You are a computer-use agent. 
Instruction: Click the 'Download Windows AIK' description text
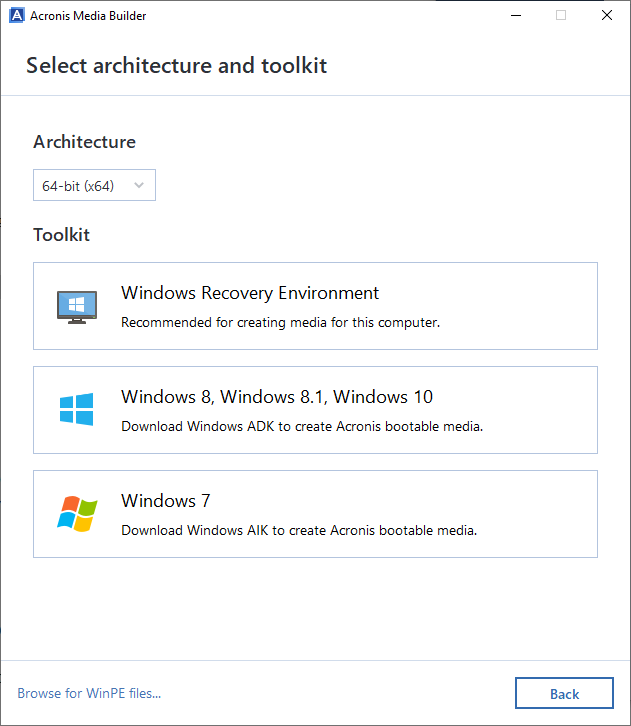click(299, 530)
